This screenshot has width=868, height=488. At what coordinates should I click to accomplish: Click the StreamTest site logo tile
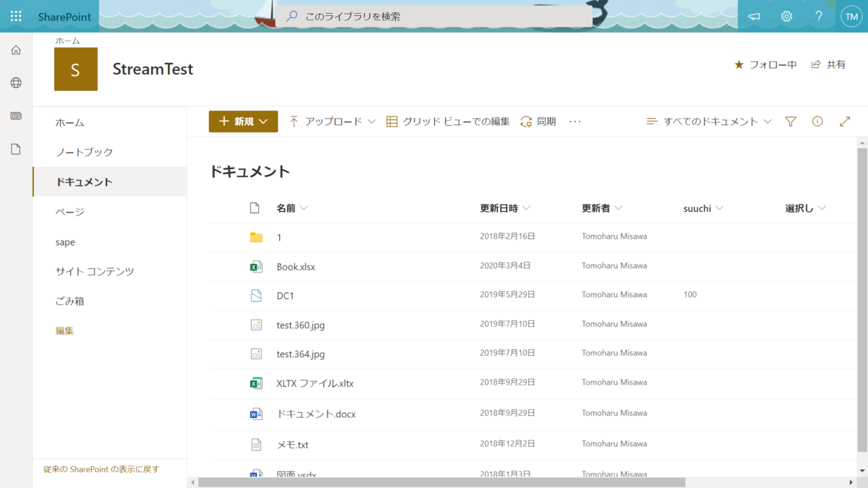coord(76,69)
